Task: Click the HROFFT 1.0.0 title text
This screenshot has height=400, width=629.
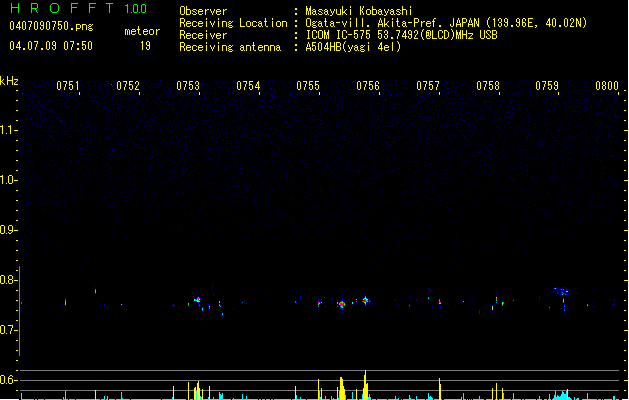Action: tap(79, 8)
